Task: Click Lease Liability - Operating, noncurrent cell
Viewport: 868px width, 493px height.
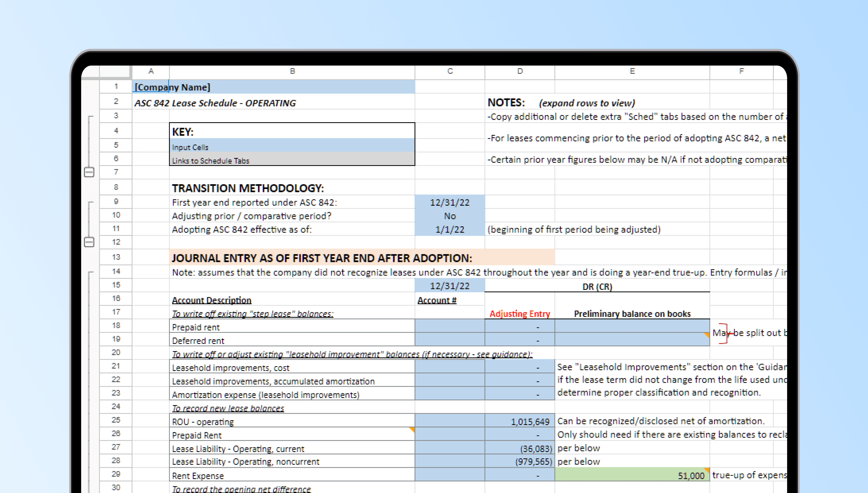Action: 292,461
